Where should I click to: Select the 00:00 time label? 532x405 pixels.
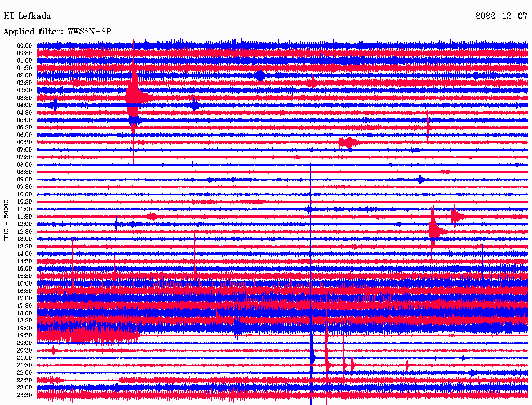24,46
